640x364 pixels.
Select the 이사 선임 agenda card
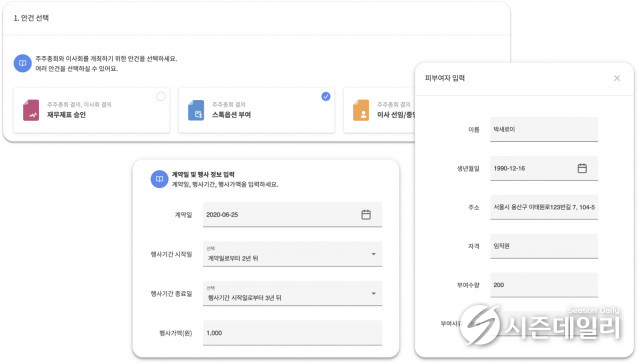[x=379, y=110]
